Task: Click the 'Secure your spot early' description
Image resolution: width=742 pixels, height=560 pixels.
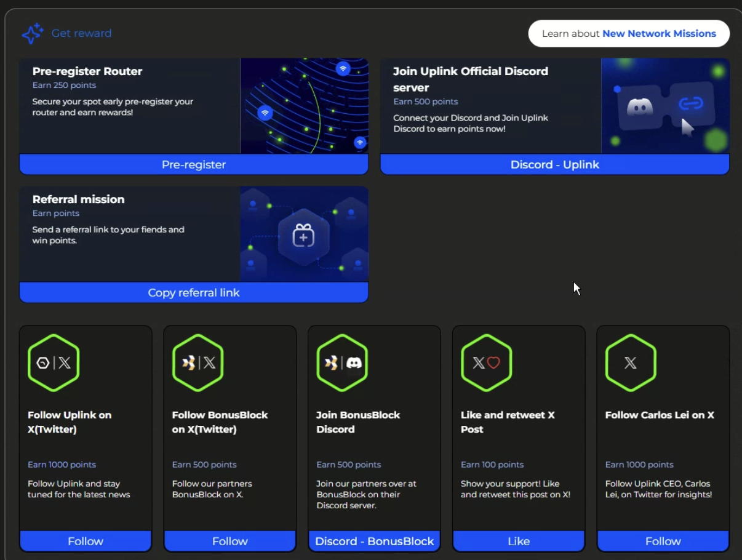Action: point(113,107)
